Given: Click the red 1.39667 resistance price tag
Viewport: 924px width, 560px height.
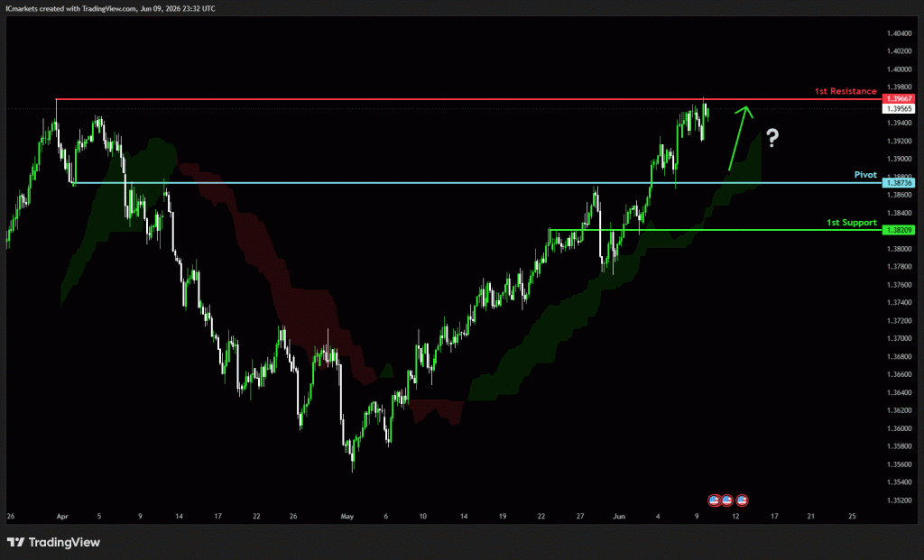Looking at the screenshot, I should (x=899, y=99).
